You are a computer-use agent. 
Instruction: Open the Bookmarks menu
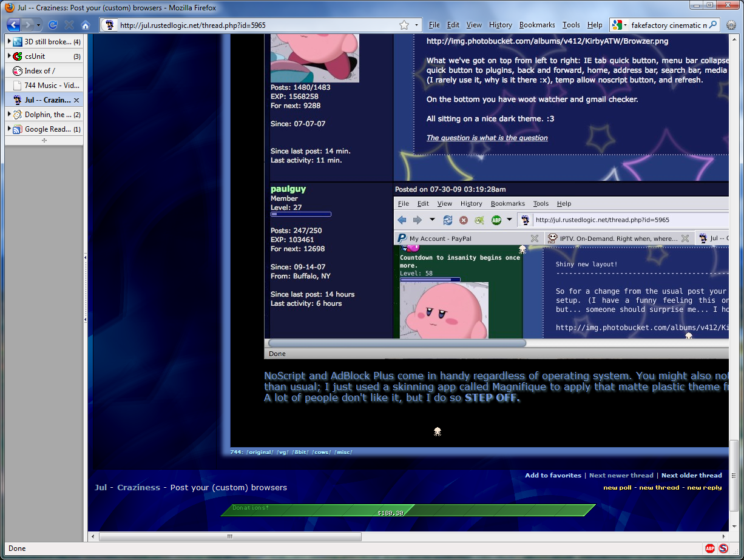[537, 25]
